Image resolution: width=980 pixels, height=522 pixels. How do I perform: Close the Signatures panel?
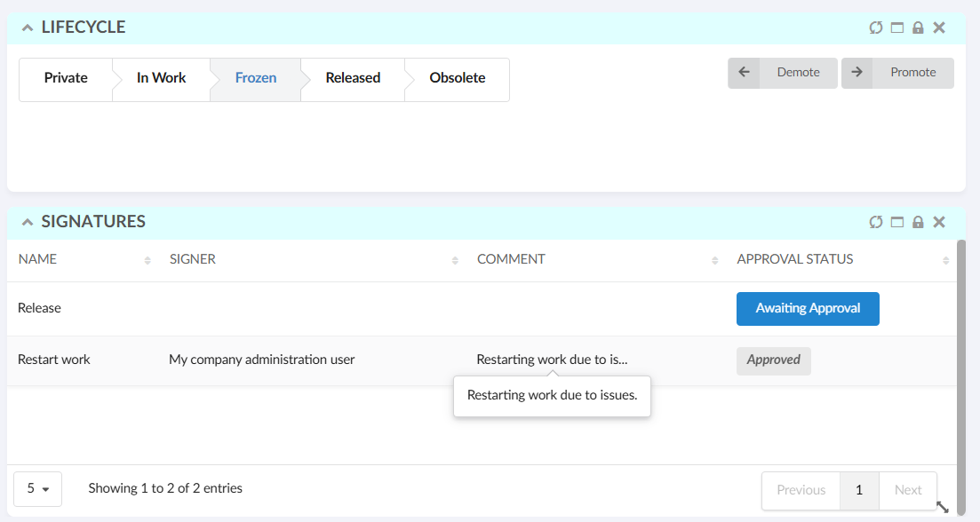coord(939,222)
